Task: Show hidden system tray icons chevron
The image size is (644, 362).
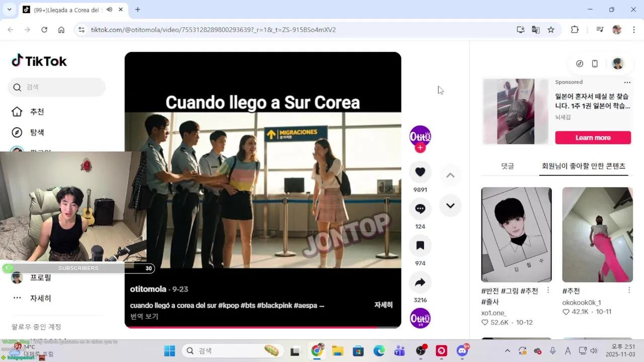Action: click(x=507, y=351)
